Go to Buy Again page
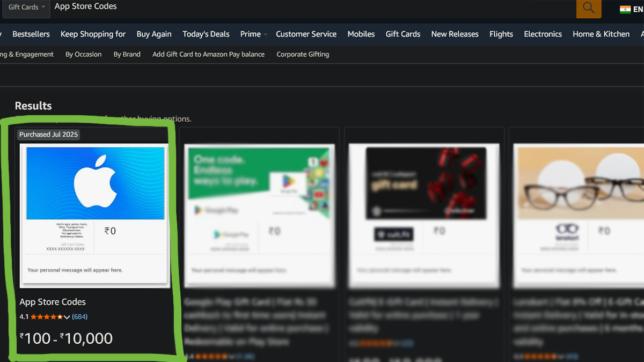 point(154,34)
